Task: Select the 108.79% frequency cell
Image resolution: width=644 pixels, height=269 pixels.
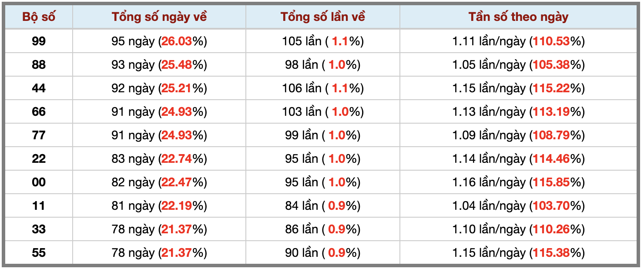Action: (518, 135)
